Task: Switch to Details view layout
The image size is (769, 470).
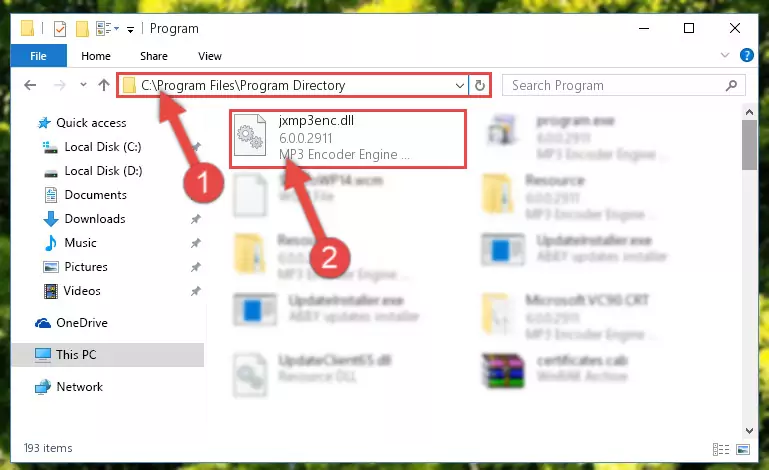Action: [720, 449]
